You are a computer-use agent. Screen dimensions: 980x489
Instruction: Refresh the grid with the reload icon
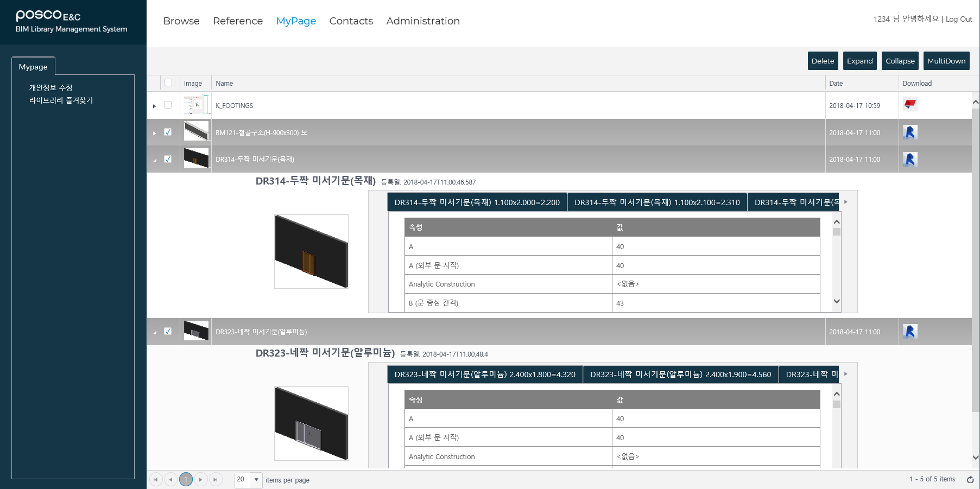tap(970, 480)
